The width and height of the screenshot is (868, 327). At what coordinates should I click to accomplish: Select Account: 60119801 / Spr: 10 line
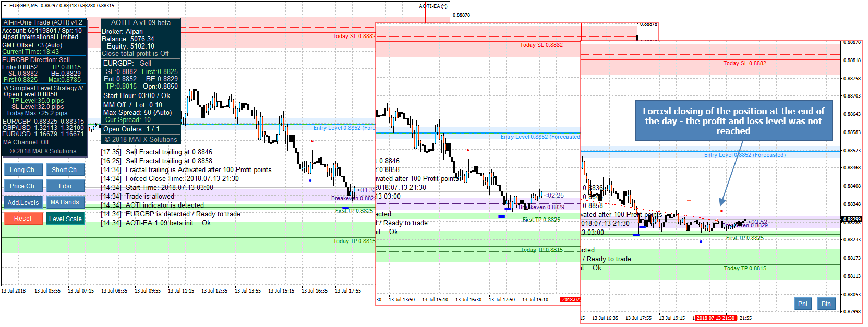tap(42, 31)
